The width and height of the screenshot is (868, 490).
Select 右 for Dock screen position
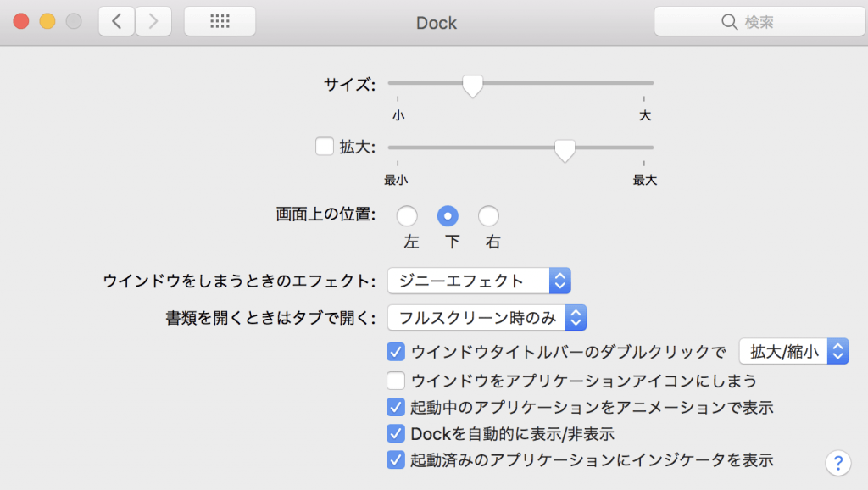(x=489, y=215)
